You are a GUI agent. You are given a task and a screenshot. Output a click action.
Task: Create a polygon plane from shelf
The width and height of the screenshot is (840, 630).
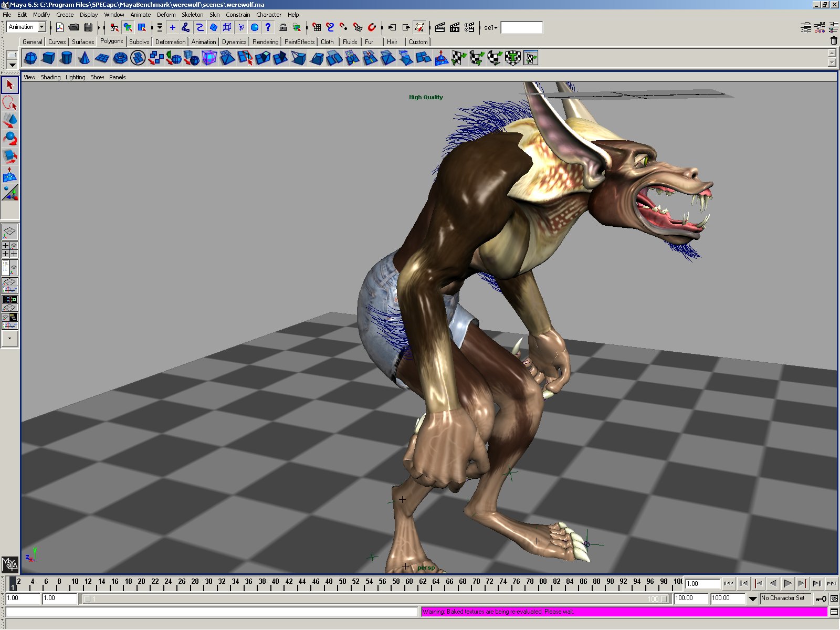102,58
